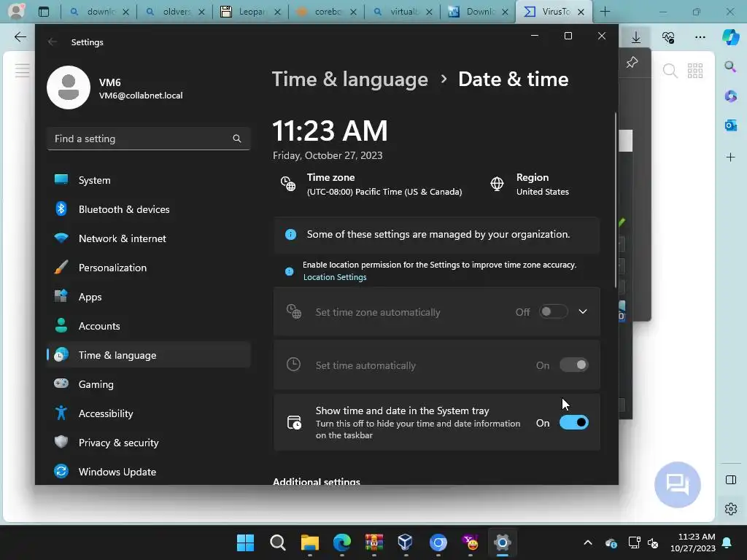Click the browser back arrow
Viewport: 747px width, 560px height.
coord(20,36)
